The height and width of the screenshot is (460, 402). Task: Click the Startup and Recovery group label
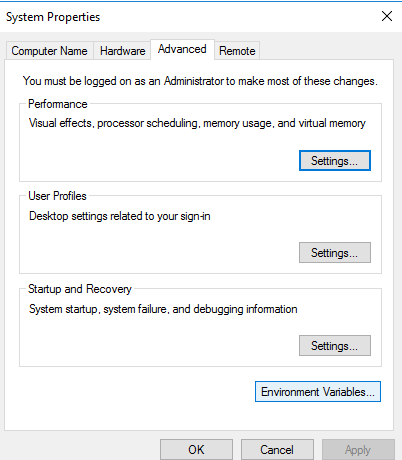coord(80,289)
